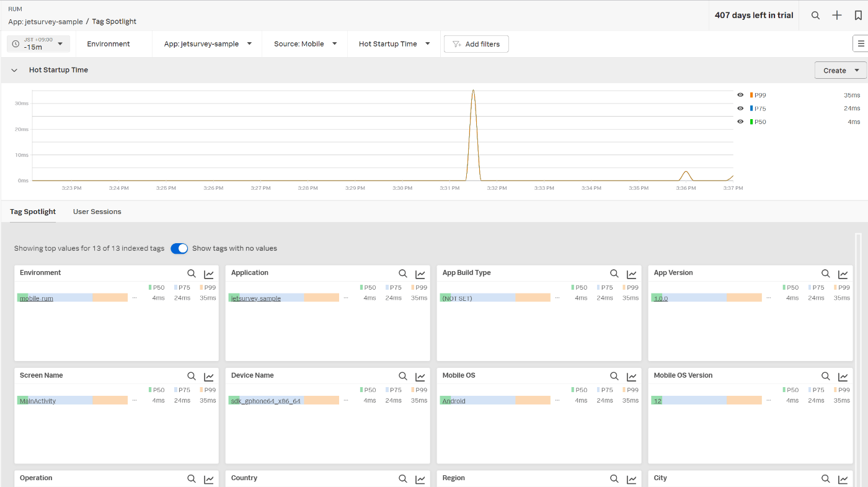Expand the Source: Mobile dropdown
The width and height of the screenshot is (868, 487).
tap(306, 43)
